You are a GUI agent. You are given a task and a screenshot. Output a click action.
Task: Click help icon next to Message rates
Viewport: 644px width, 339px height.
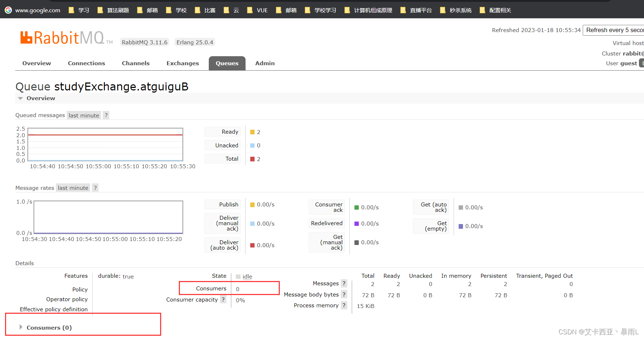[95, 188]
